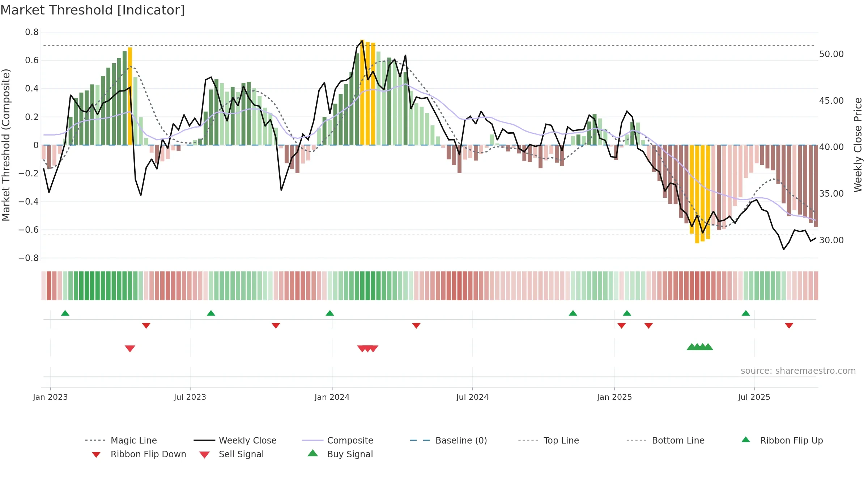The width and height of the screenshot is (868, 488).
Task: Toggle the Sell Signal legend entry
Action: [x=231, y=454]
